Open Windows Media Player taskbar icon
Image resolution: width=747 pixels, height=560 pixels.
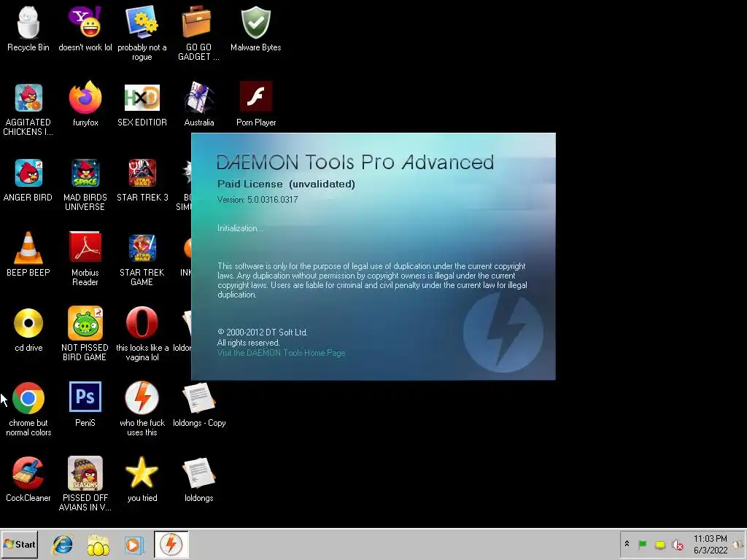(134, 545)
